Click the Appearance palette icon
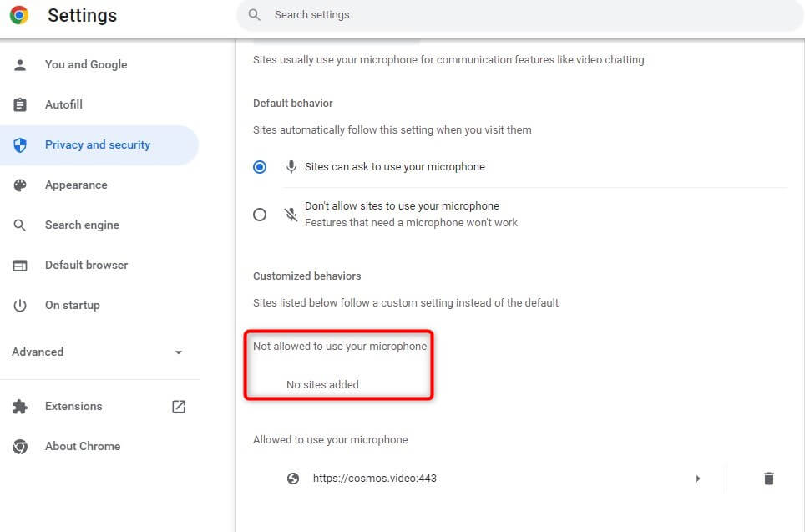This screenshot has width=805, height=532. (20, 185)
